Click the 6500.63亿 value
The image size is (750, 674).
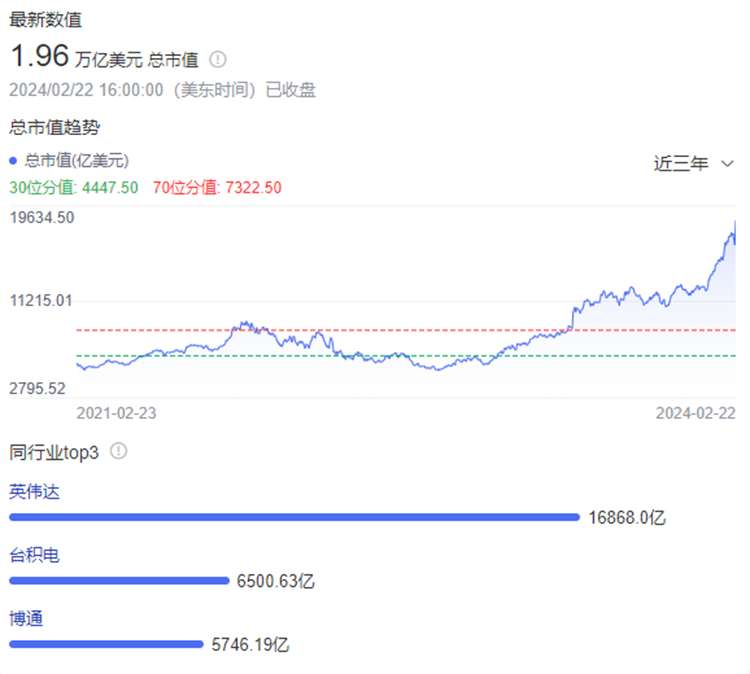click(x=276, y=581)
